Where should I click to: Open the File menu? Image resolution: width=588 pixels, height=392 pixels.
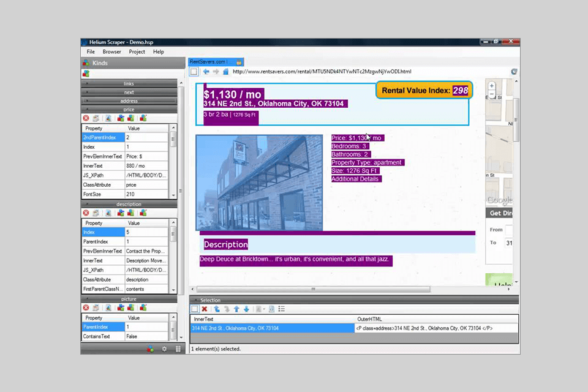(91, 52)
